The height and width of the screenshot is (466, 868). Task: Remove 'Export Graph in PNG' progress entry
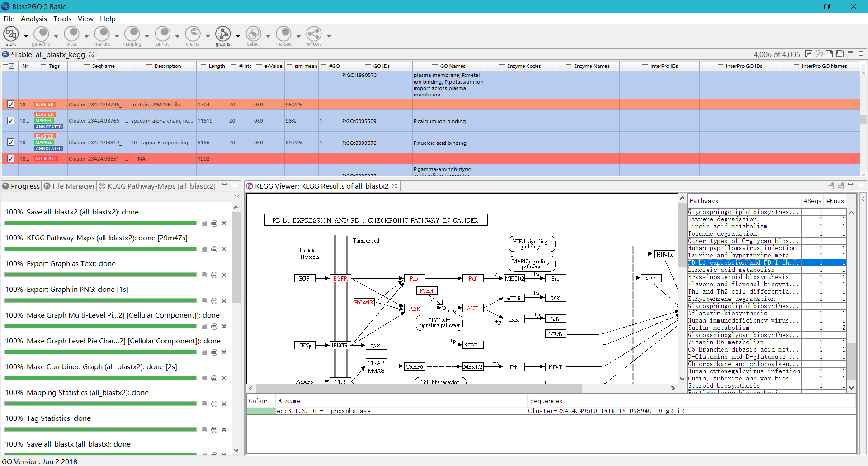(224, 301)
